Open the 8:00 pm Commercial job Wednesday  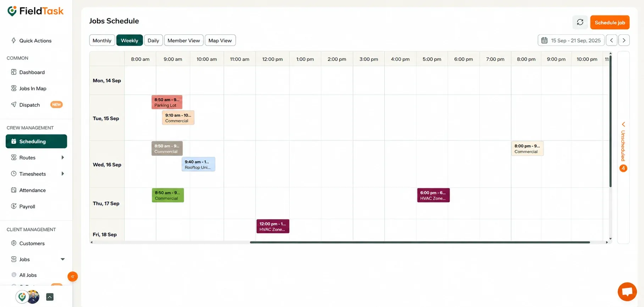[x=527, y=149]
